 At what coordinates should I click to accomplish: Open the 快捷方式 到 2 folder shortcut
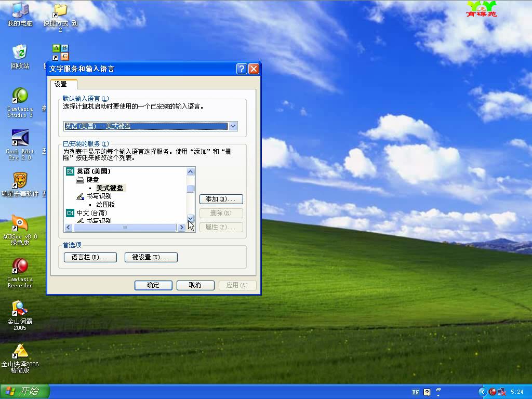pyautogui.click(x=60, y=18)
